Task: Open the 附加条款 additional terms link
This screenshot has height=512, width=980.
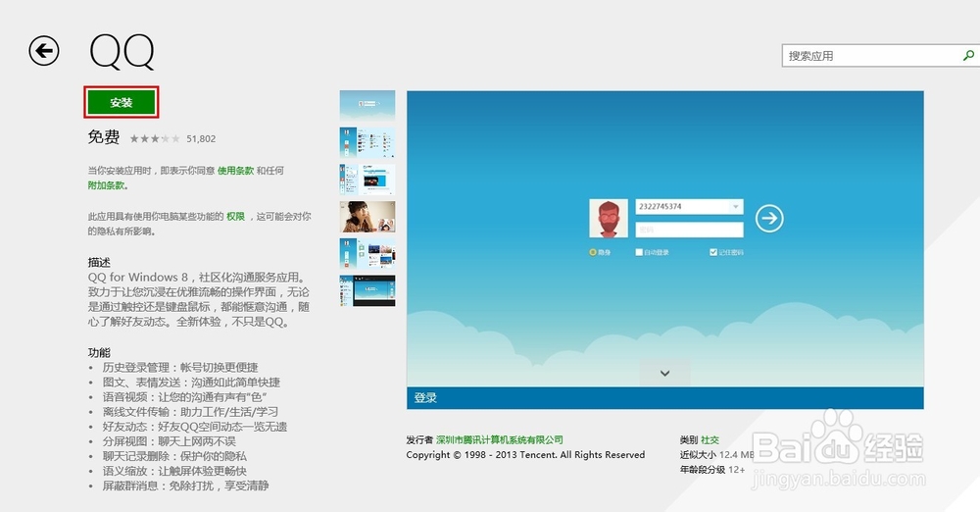Action: point(106,185)
